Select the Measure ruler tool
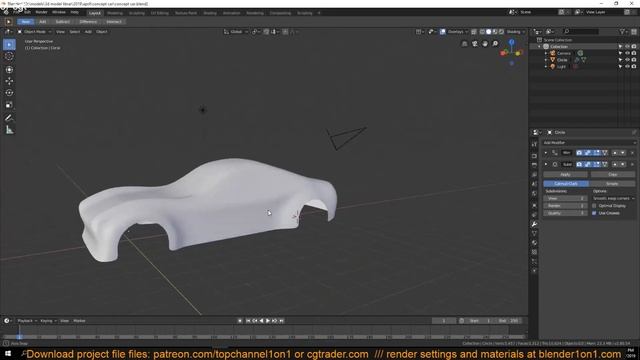 point(9,130)
